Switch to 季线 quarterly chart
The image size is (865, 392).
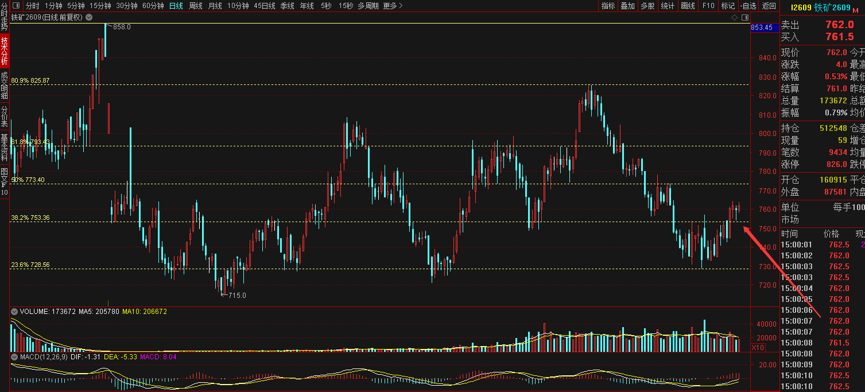(287, 6)
